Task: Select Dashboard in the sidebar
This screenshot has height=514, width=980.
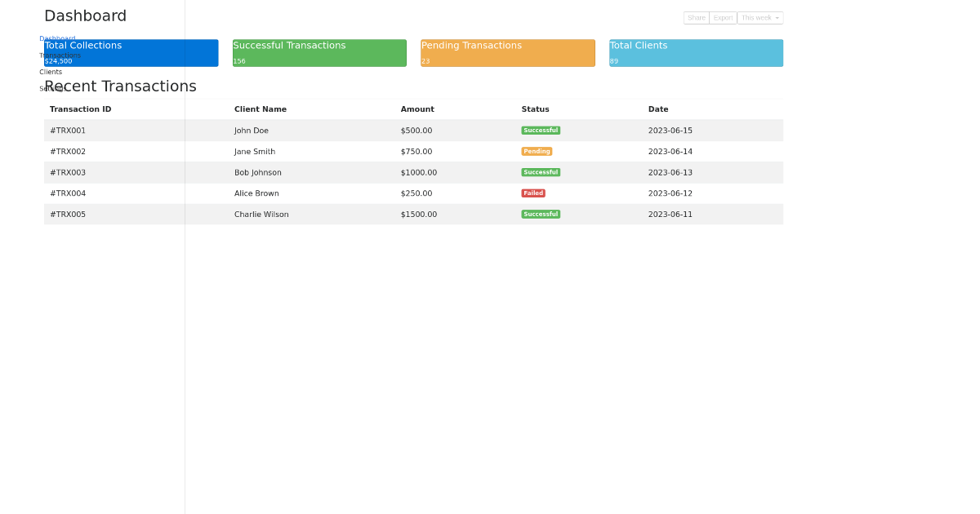Action: tap(57, 38)
